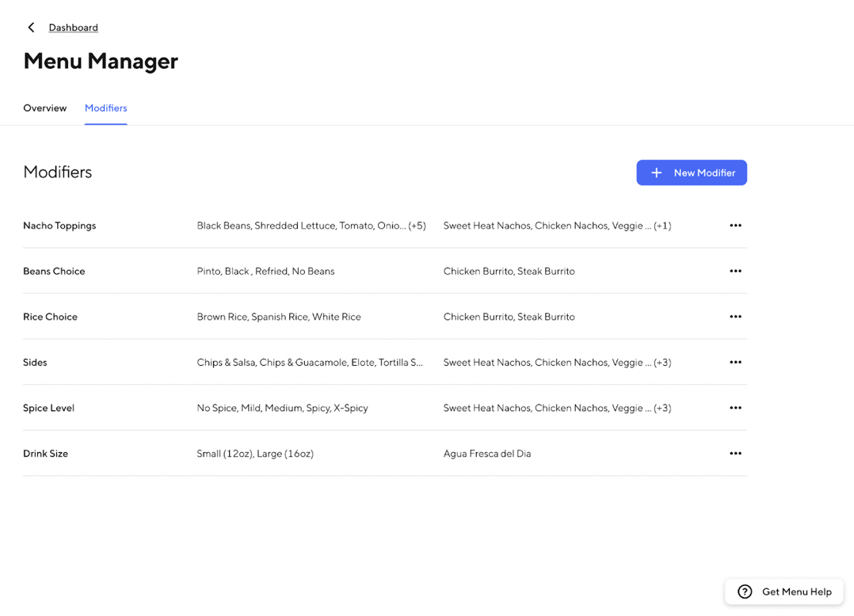
Task: Select the Spice Level modifier name
Action: tap(48, 408)
